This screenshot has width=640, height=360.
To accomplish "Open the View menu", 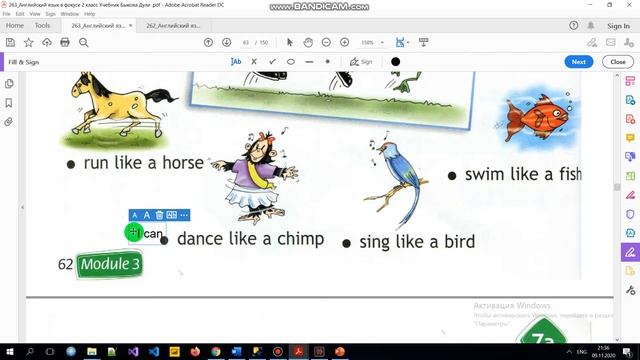I will click(35, 14).
